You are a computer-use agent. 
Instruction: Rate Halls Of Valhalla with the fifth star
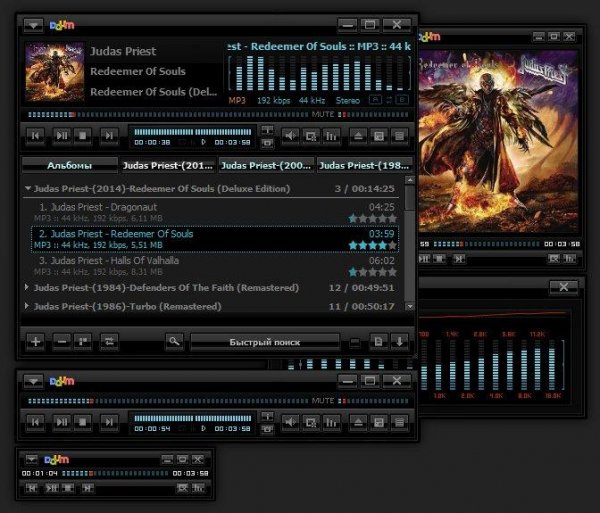point(392,272)
